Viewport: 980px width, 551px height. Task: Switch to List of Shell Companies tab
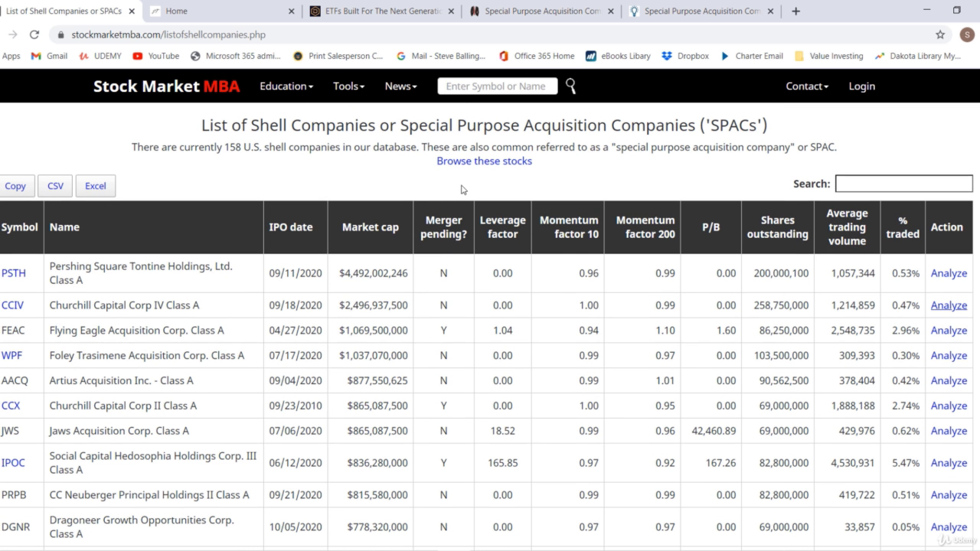click(x=70, y=11)
